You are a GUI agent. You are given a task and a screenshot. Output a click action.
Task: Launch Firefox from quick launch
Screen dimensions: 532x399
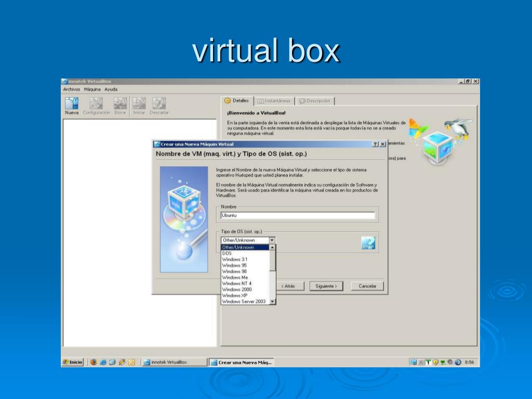[94, 362]
